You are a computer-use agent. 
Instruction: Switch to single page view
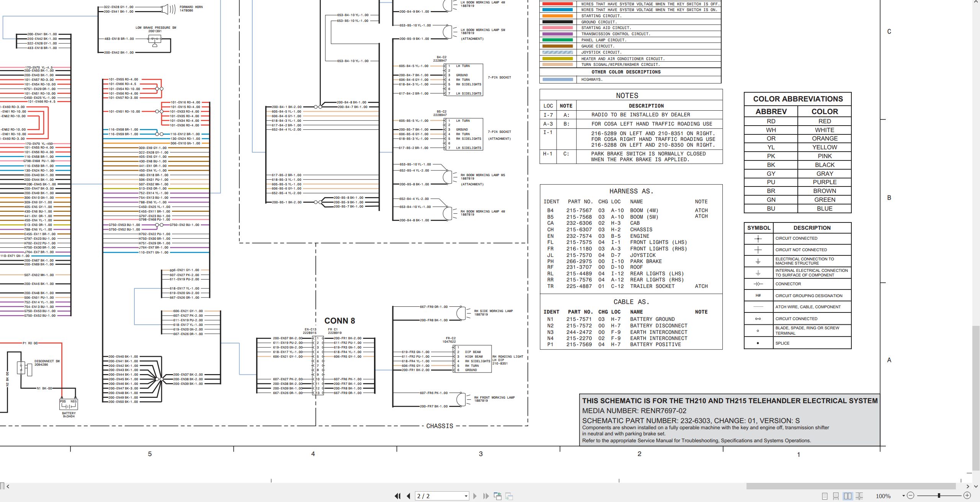[825, 496]
